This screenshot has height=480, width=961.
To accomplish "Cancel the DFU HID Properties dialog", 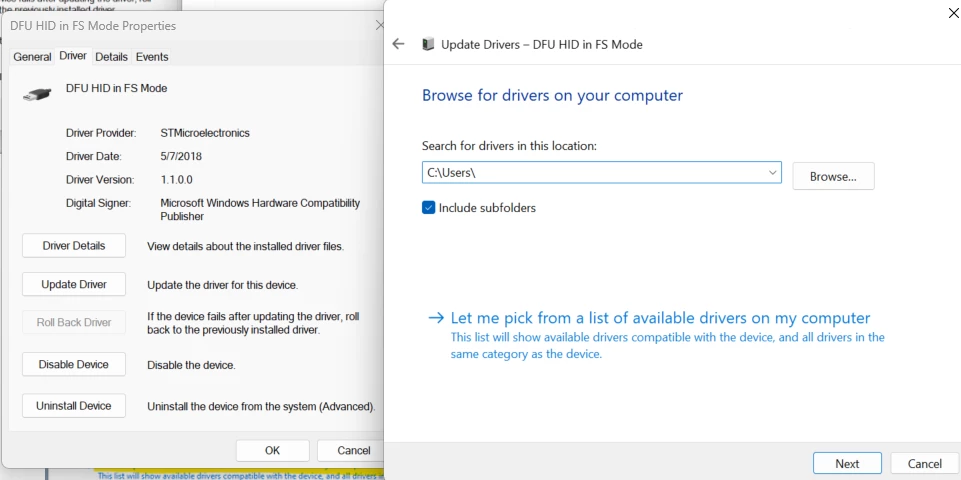I will pyautogui.click(x=351, y=450).
